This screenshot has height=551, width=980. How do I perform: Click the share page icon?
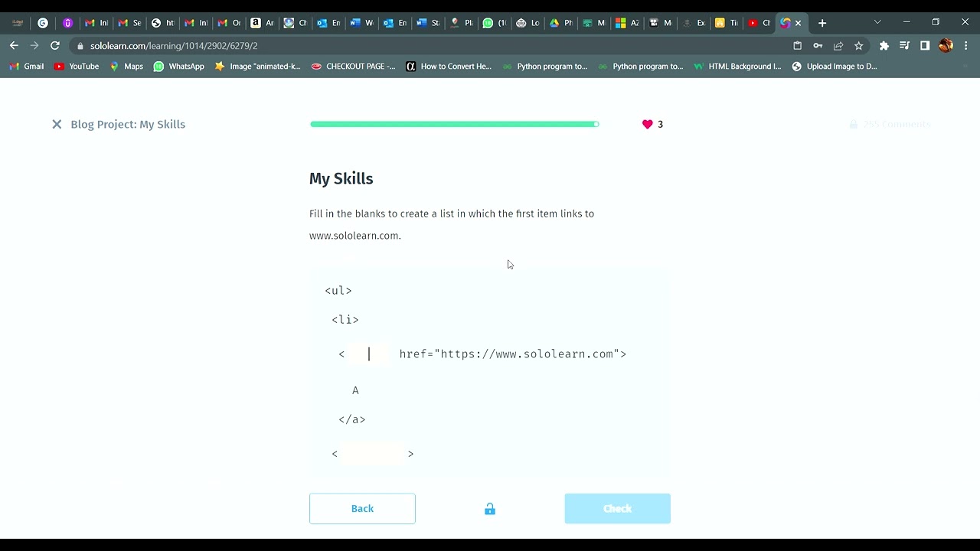click(838, 46)
